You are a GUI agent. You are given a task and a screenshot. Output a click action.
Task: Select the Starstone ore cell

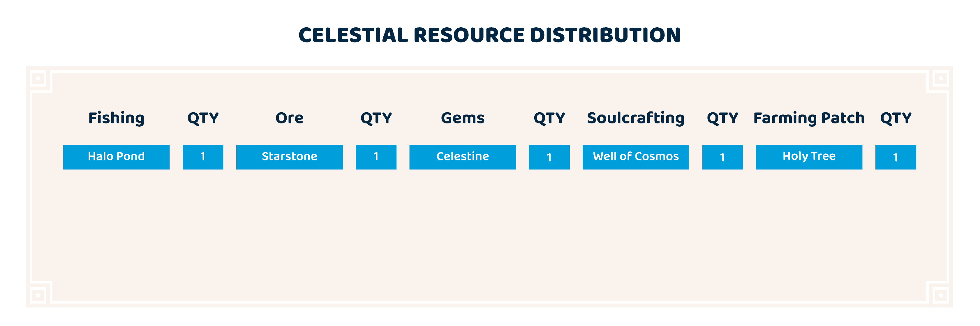tap(289, 157)
